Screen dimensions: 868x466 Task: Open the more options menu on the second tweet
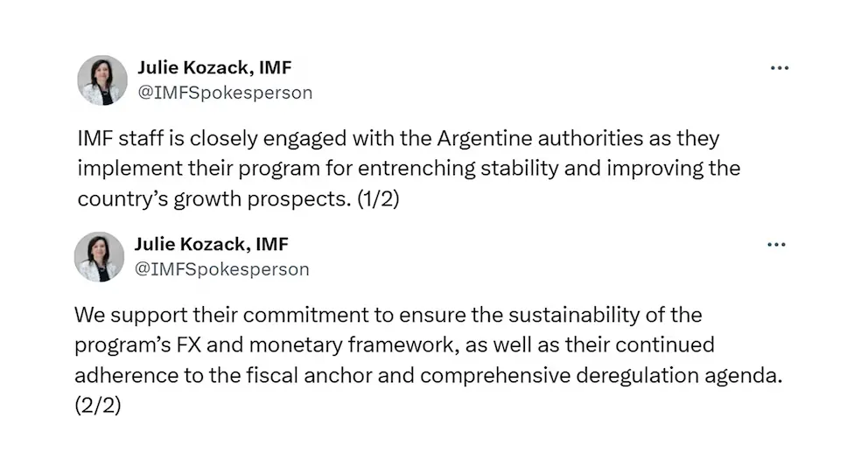tap(776, 245)
